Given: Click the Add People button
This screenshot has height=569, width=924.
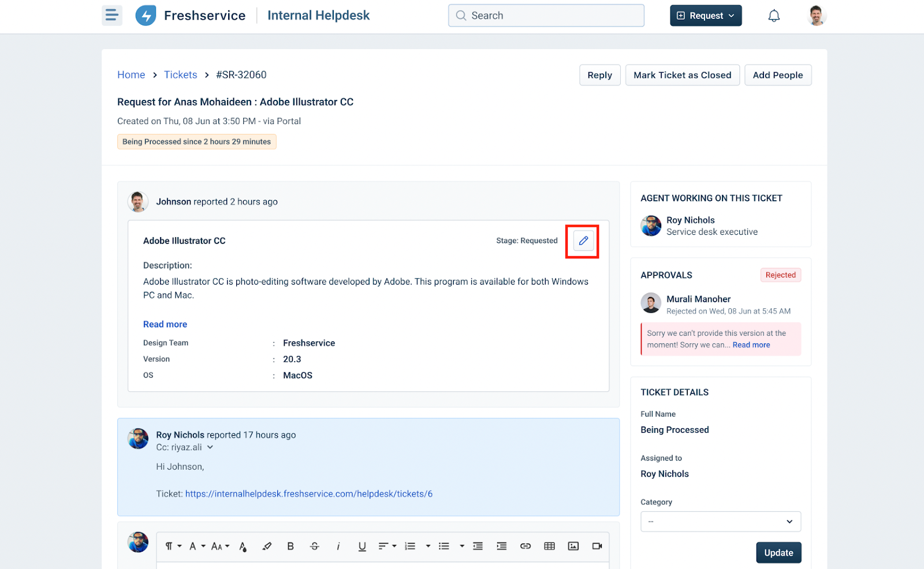Looking at the screenshot, I should (778, 75).
